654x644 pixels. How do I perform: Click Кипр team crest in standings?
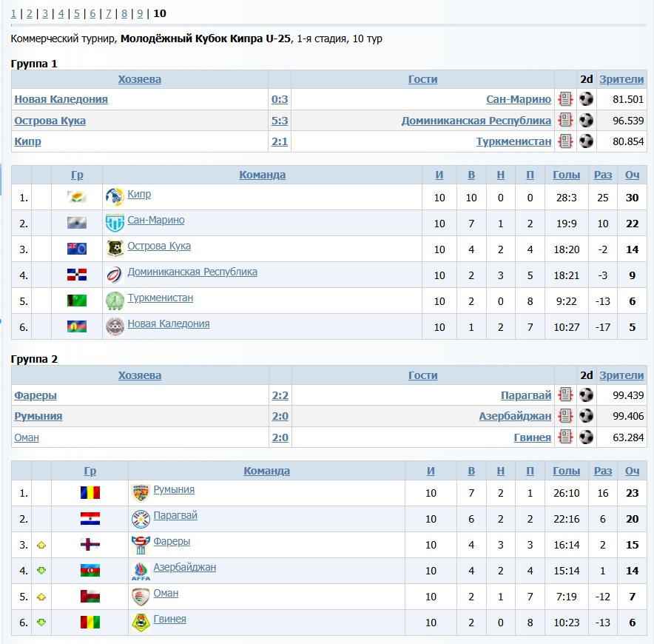(x=115, y=196)
